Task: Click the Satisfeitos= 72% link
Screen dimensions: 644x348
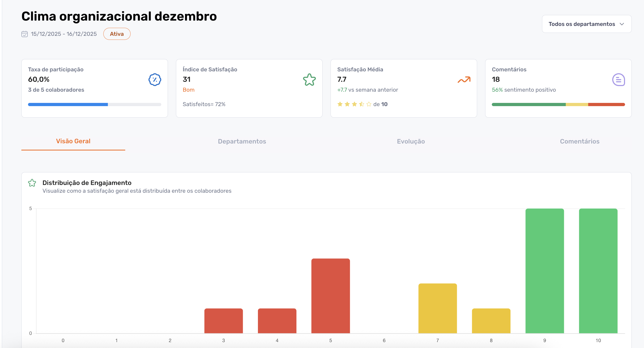Action: point(204,104)
